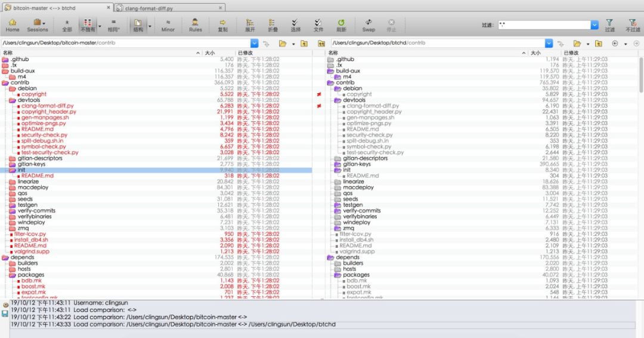Viewport: 644px width, 338px height.
Task: Click the set-both-base-folders icon between panes
Action: (321, 43)
